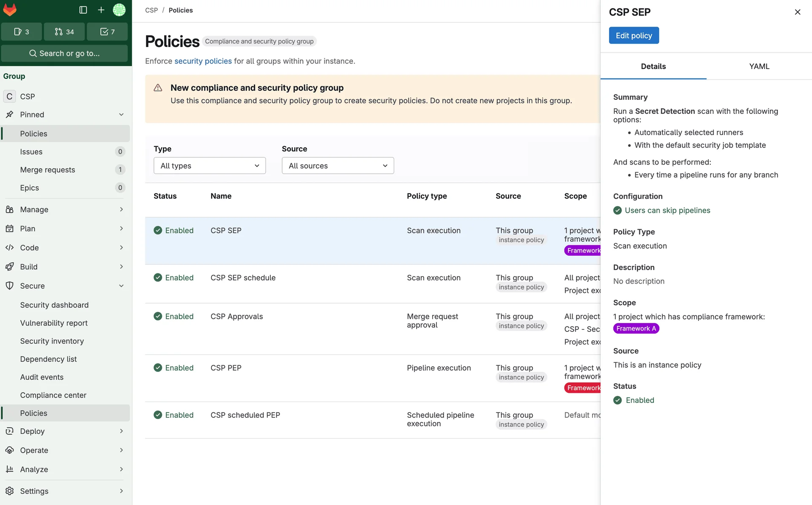
Task: Click the Search or go to field
Action: coord(65,53)
